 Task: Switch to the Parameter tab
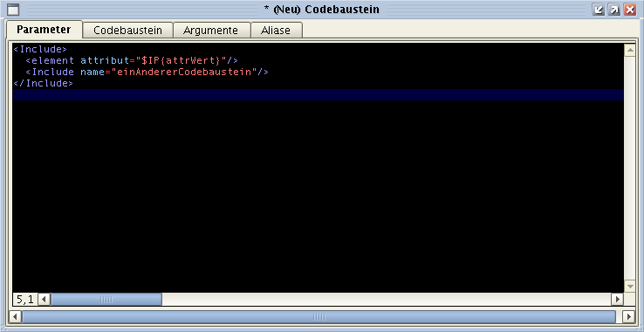pos(44,30)
